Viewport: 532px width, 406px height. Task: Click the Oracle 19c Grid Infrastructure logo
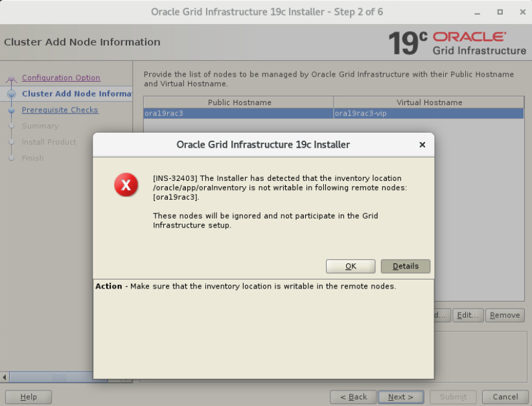(457, 43)
